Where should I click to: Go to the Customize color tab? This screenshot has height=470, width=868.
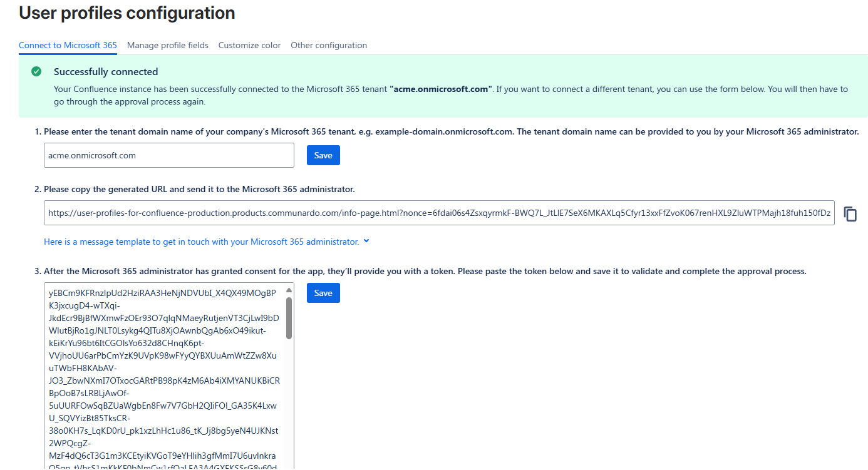pyautogui.click(x=249, y=45)
